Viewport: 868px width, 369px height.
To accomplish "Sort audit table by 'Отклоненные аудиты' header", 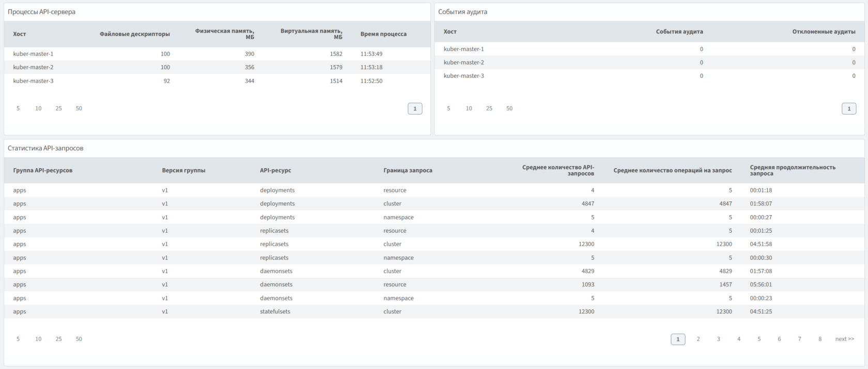I will point(824,31).
